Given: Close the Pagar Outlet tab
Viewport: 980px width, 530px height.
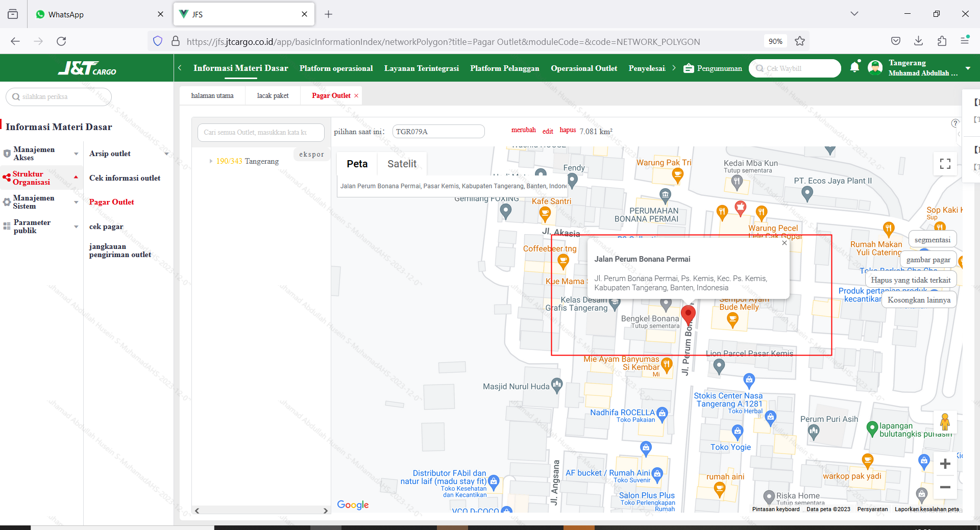Looking at the screenshot, I should 356,96.
